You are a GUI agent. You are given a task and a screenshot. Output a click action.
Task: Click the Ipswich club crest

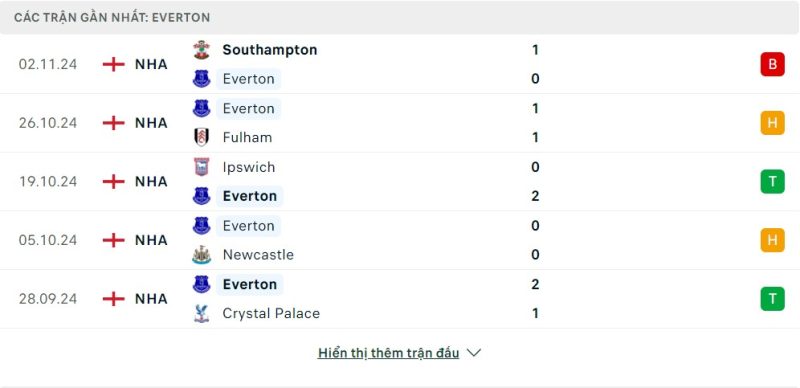pyautogui.click(x=202, y=167)
